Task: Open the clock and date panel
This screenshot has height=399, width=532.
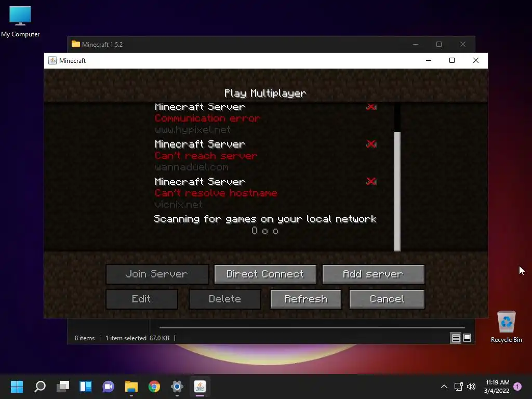Action: coord(497,387)
